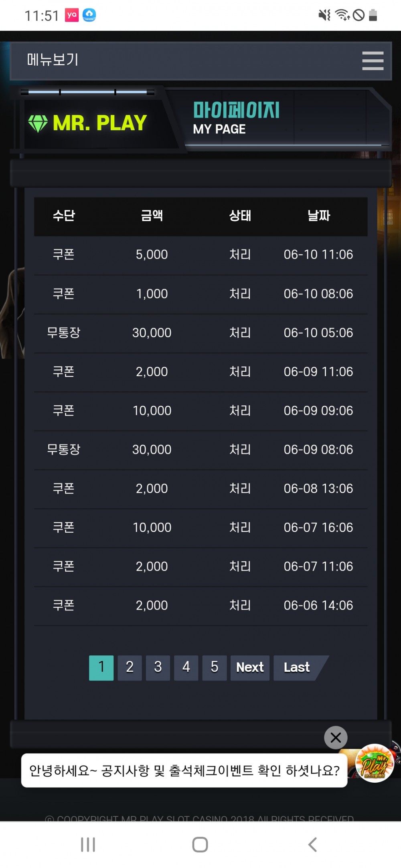Viewport: 401px width, 868px height.
Task: Click the Next pagination button
Action: tap(250, 668)
